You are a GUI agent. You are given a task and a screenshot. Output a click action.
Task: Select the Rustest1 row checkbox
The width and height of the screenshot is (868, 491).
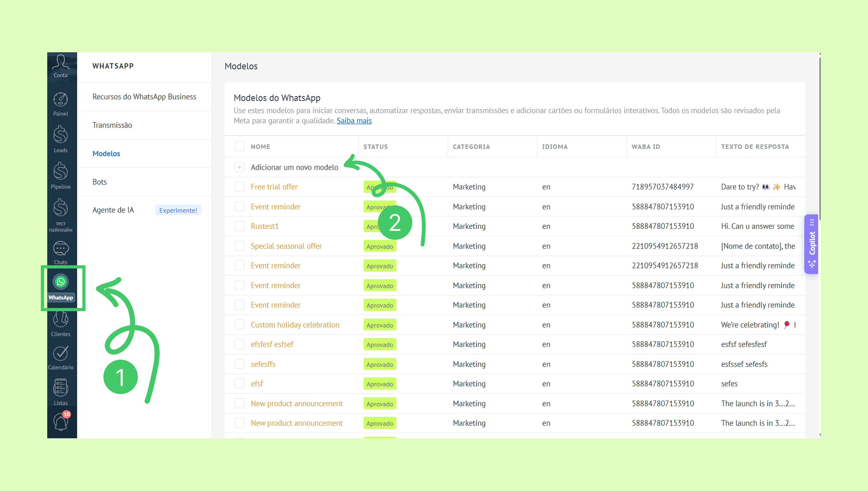[239, 226]
